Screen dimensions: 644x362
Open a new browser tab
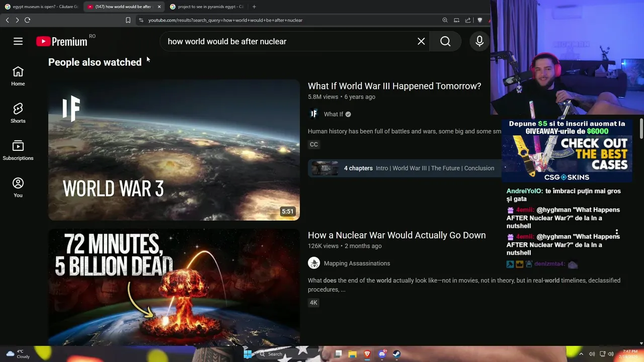click(254, 7)
